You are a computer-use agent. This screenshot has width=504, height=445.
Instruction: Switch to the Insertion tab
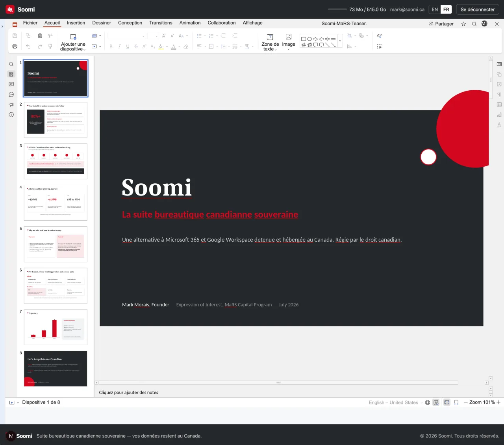tap(76, 23)
